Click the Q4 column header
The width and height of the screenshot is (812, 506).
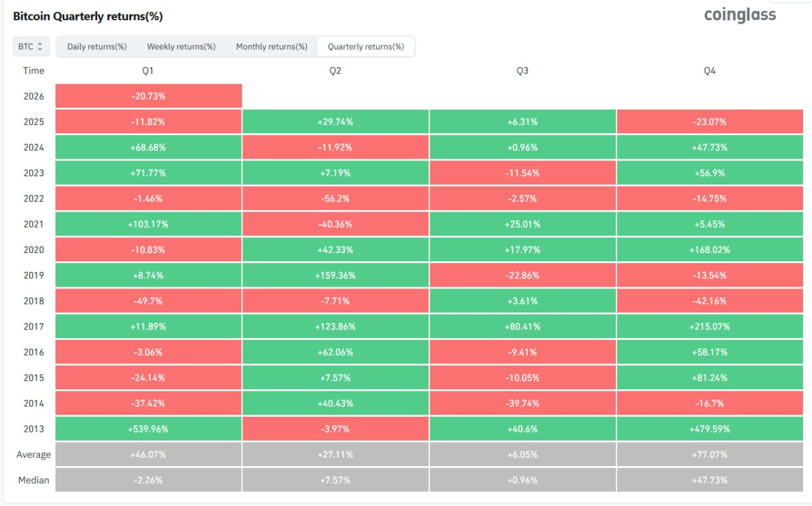[x=709, y=71]
